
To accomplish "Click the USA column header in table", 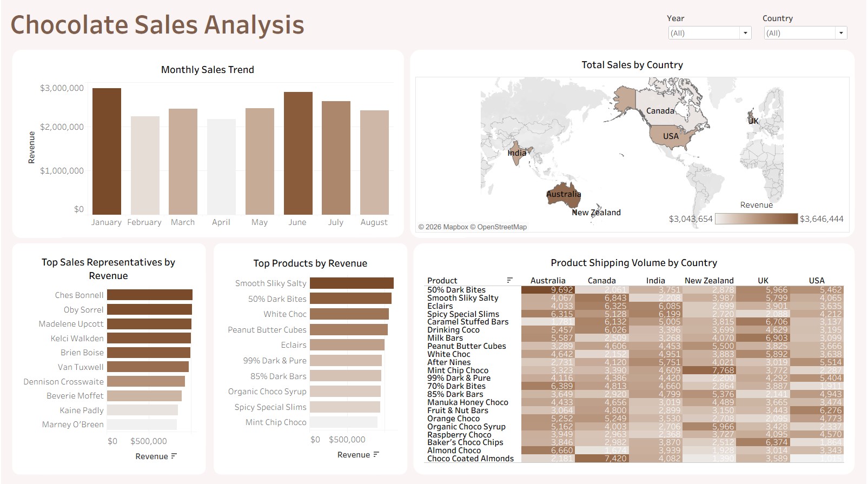I will coord(817,281).
